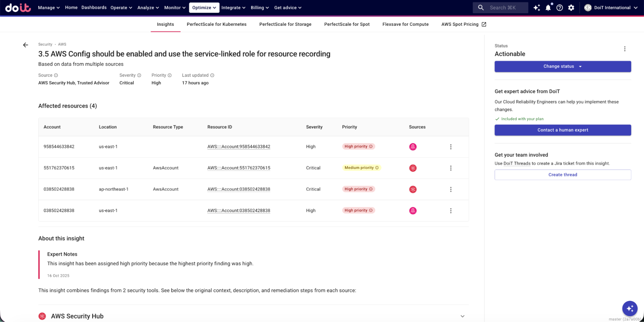The width and height of the screenshot is (644, 322).
Task: Click the back arrow icon
Action: tap(25, 45)
